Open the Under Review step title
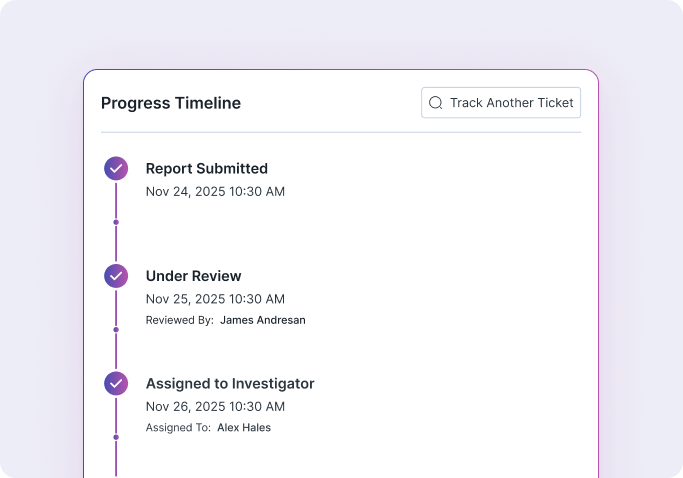The width and height of the screenshot is (683, 478). (x=194, y=276)
